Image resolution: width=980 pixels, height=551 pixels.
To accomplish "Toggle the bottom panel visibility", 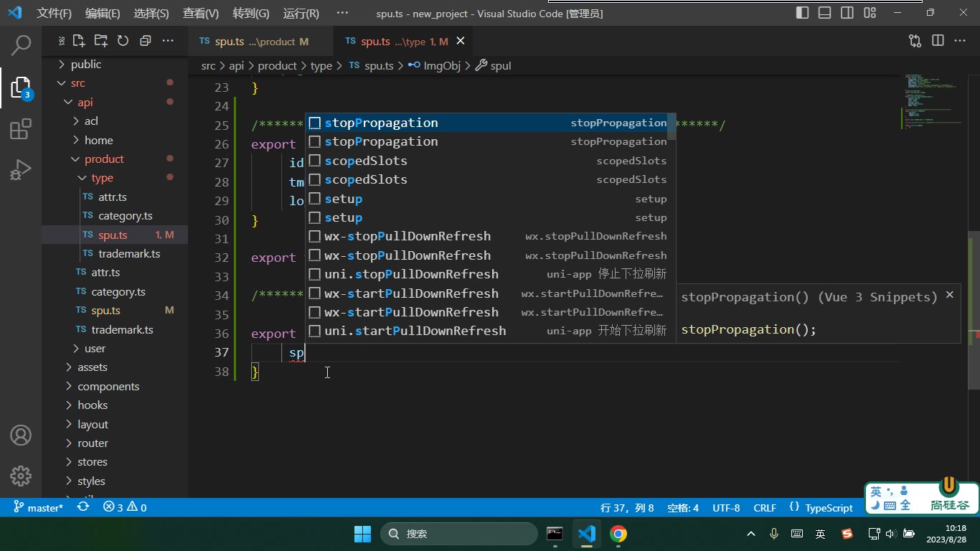I will tap(825, 12).
